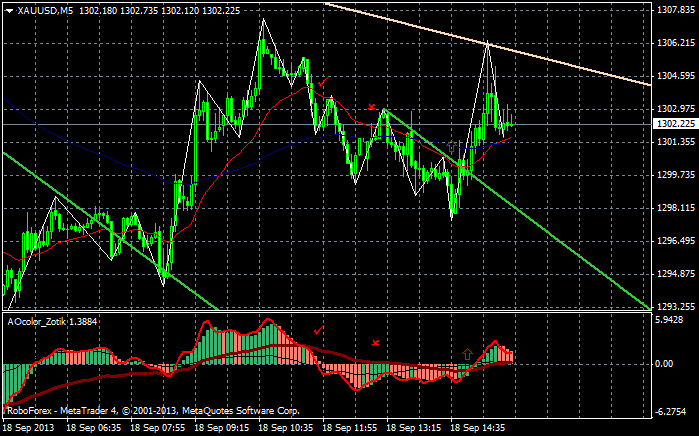Click the 5.9428 indicator scale value
699x436 pixels.
click(x=669, y=320)
